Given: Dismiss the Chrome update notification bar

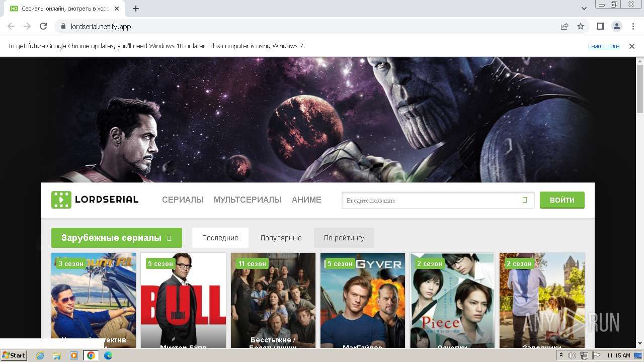Looking at the screenshot, I should click(632, 46).
